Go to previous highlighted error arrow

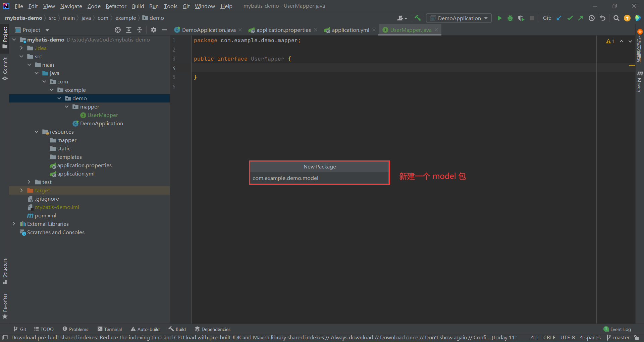622,41
